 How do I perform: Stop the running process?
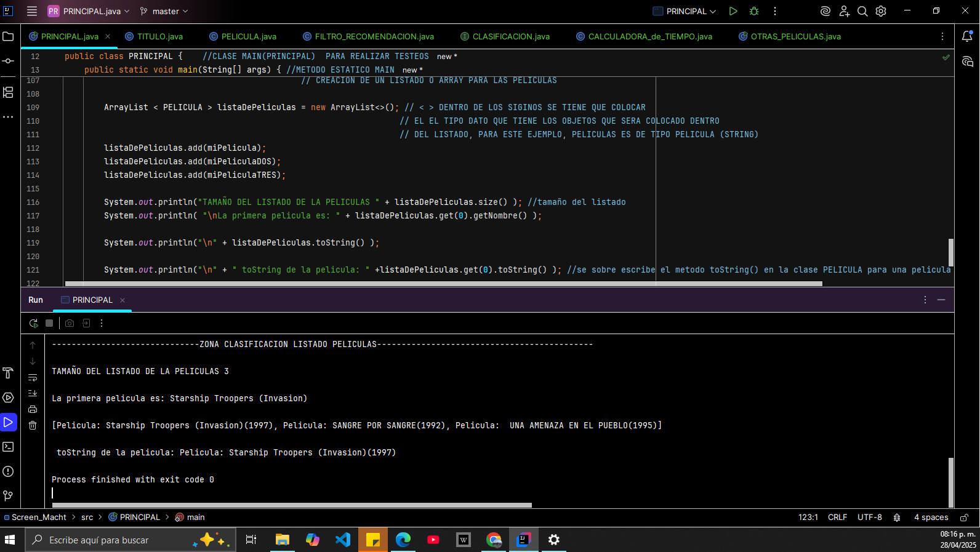(49, 323)
